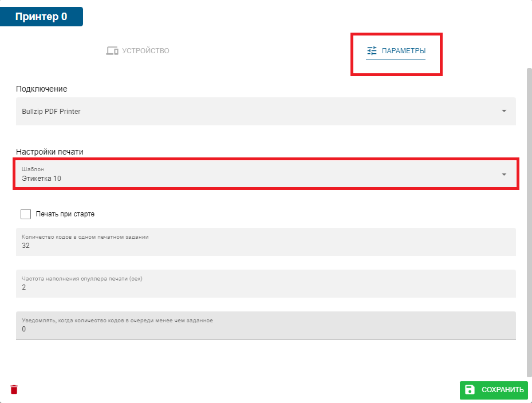Screen dimensions: 532x403
Task: Switch to the Устройство tab
Action: (138, 51)
